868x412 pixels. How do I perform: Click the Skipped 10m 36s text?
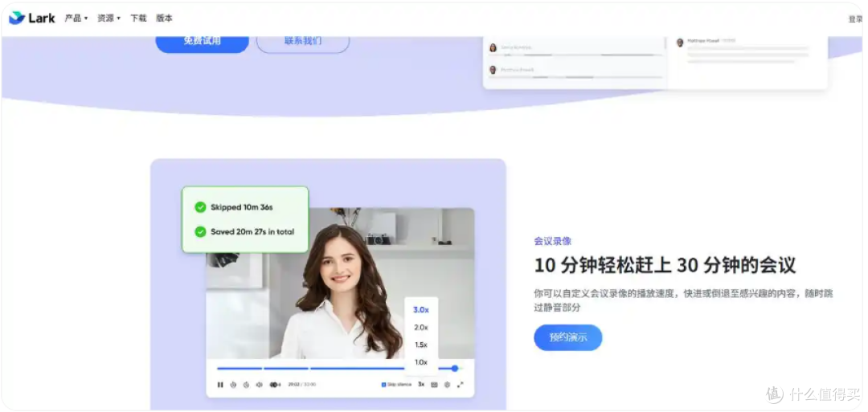[x=241, y=207]
